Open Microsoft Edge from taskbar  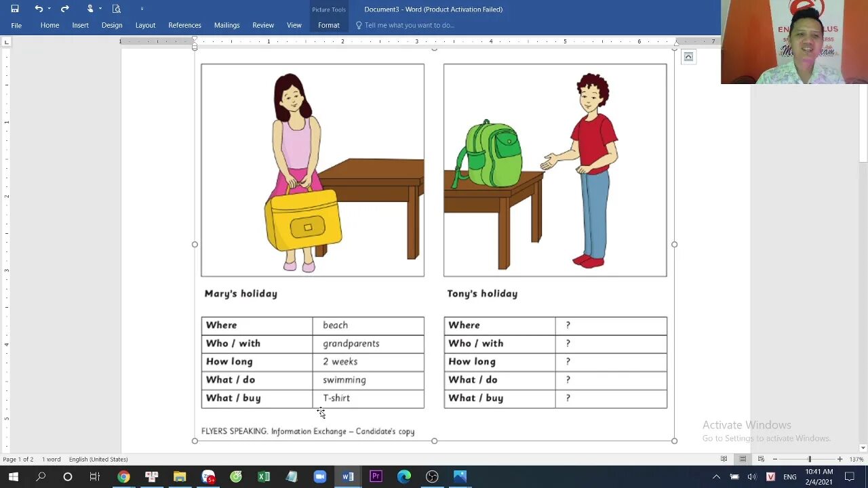[404, 477]
